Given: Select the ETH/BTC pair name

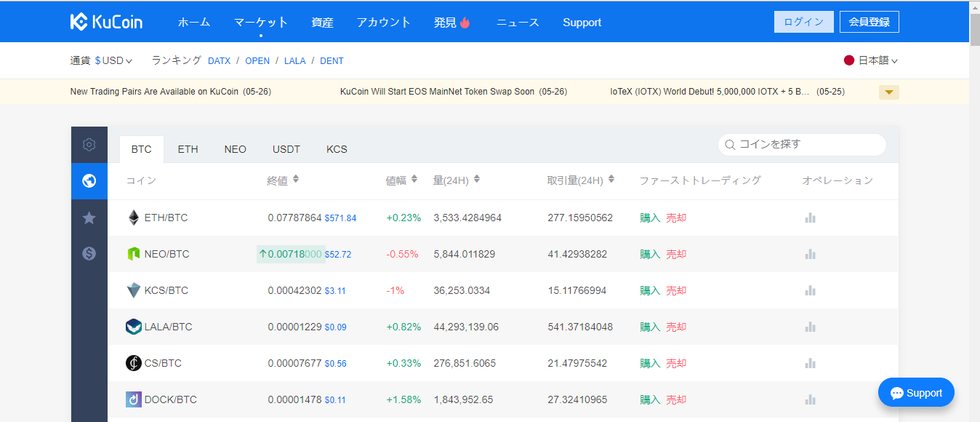Looking at the screenshot, I should pos(166,218).
